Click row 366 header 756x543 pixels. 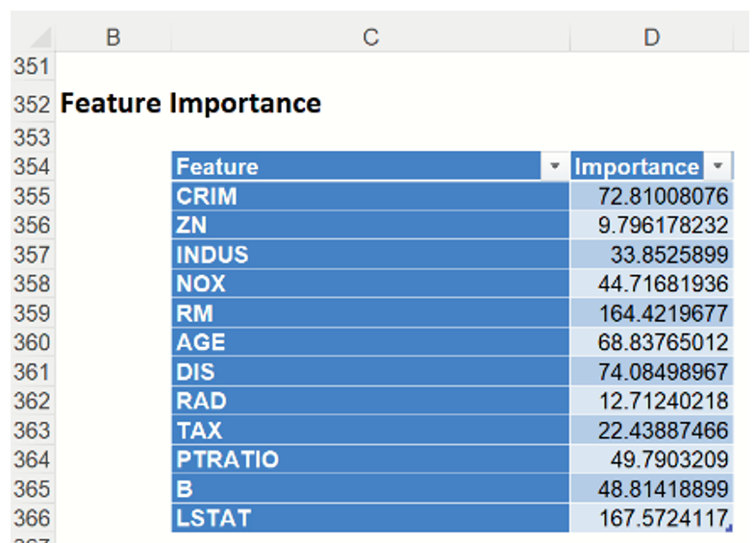pos(31,518)
